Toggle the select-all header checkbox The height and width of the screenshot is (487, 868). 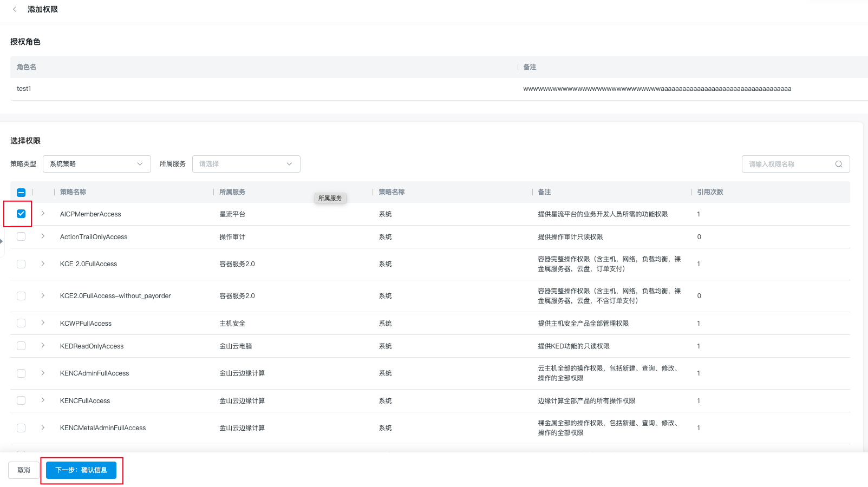pyautogui.click(x=21, y=192)
